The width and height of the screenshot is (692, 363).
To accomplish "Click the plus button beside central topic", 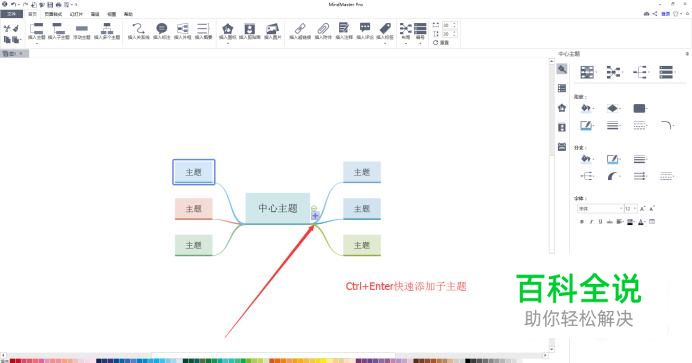I will pyautogui.click(x=315, y=216).
